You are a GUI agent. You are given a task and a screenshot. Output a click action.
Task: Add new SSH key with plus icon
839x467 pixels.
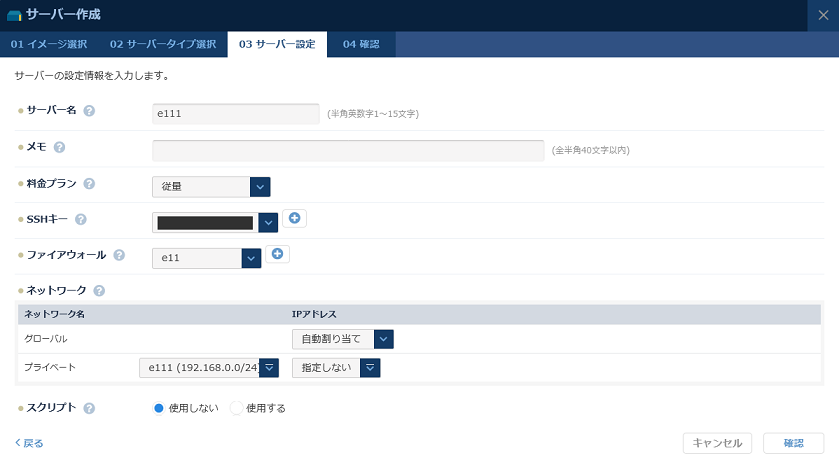(295, 218)
